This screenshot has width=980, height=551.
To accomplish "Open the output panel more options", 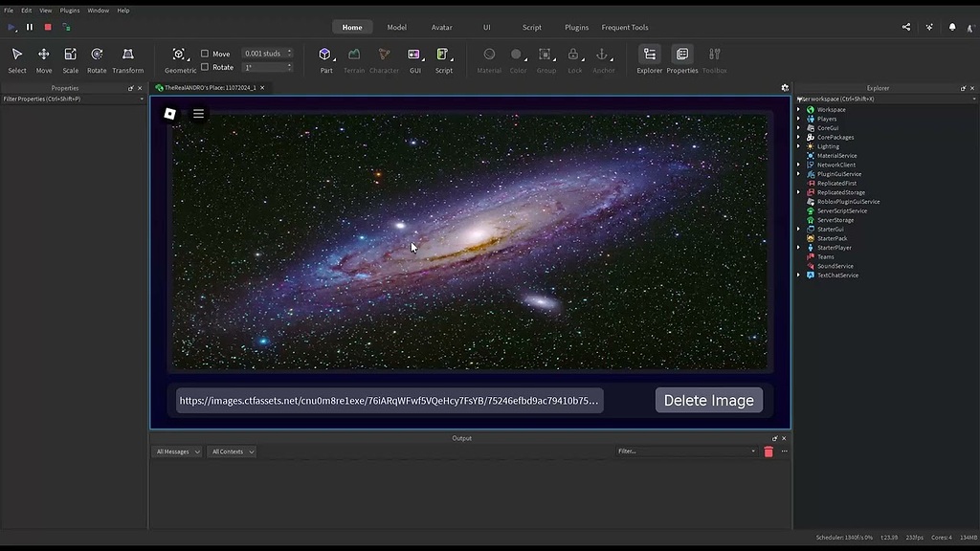I will (785, 452).
